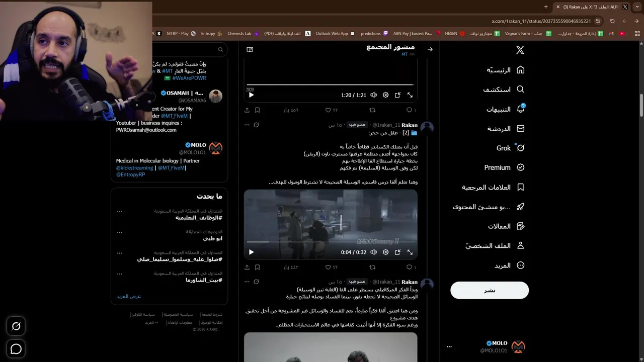
Task: Click Show more (عرض المزيد) under trends
Action: tap(129, 296)
